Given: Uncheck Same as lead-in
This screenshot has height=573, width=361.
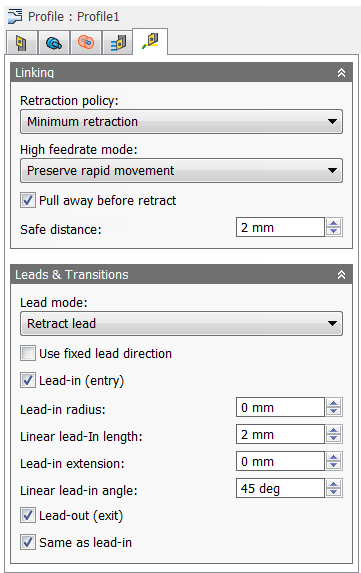Looking at the screenshot, I should click(x=28, y=542).
